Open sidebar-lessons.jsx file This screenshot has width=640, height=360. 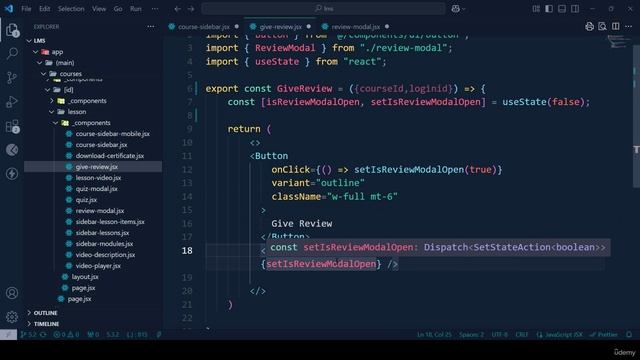click(x=102, y=233)
